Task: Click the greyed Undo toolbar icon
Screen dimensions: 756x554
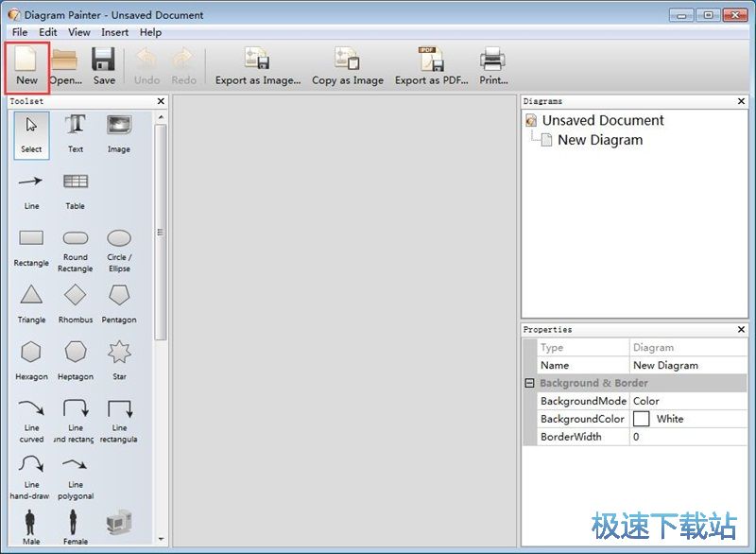Action: click(146, 67)
